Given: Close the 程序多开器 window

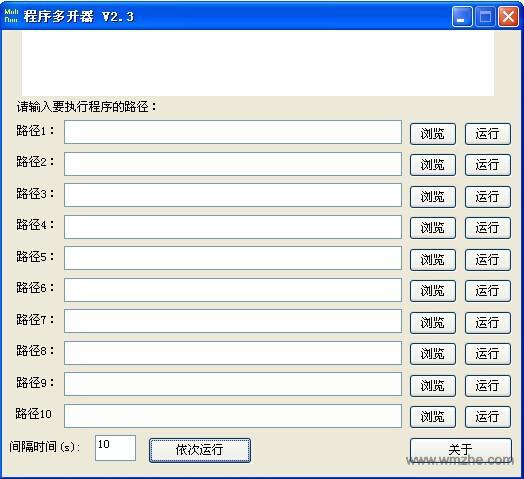Looking at the screenshot, I should [508, 16].
